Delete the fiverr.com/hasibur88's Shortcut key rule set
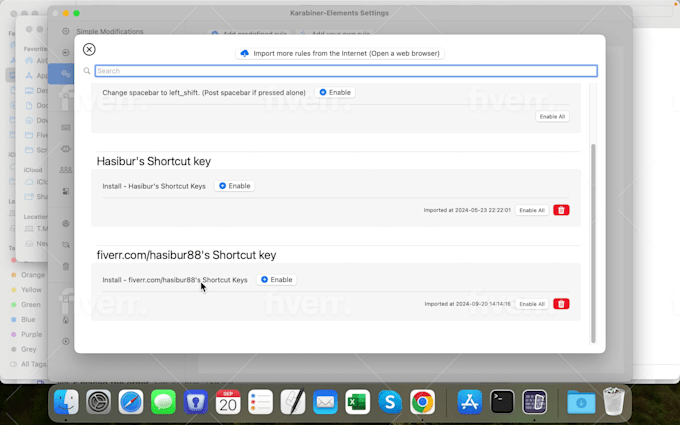 pyautogui.click(x=561, y=304)
